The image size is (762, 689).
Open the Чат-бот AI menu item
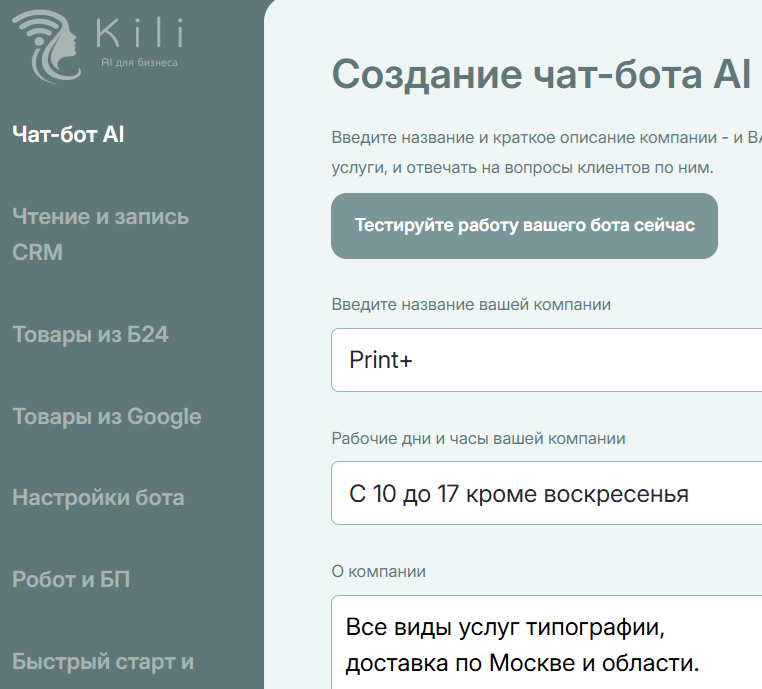(68, 135)
